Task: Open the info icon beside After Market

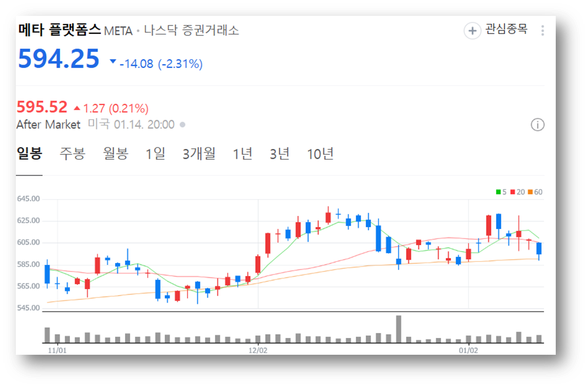Action: click(537, 125)
